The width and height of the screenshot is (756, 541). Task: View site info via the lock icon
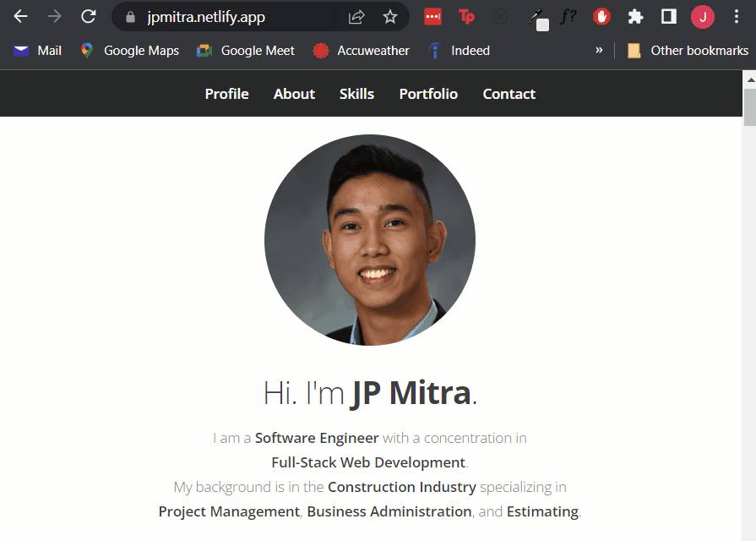(130, 18)
